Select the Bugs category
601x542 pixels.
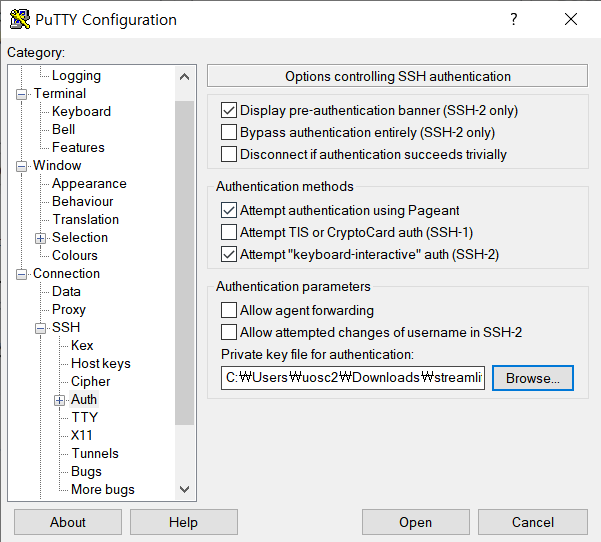point(86,471)
